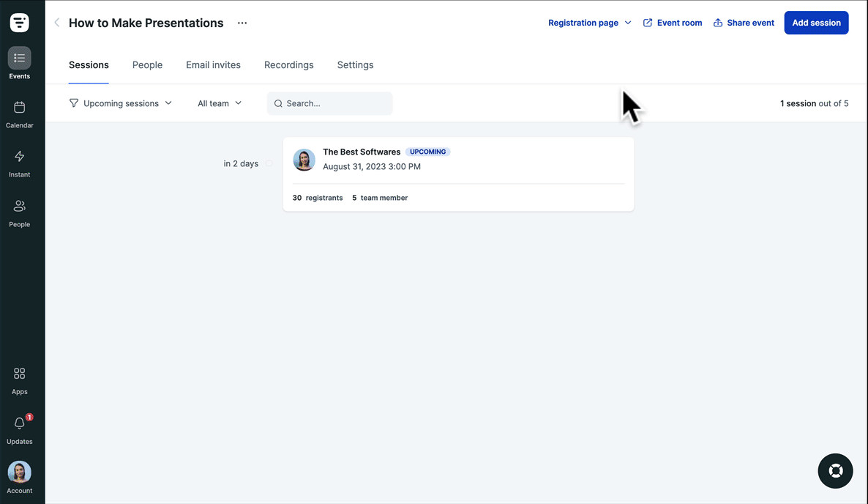Click into the Search field
Image resolution: width=868 pixels, height=504 pixels.
click(330, 103)
